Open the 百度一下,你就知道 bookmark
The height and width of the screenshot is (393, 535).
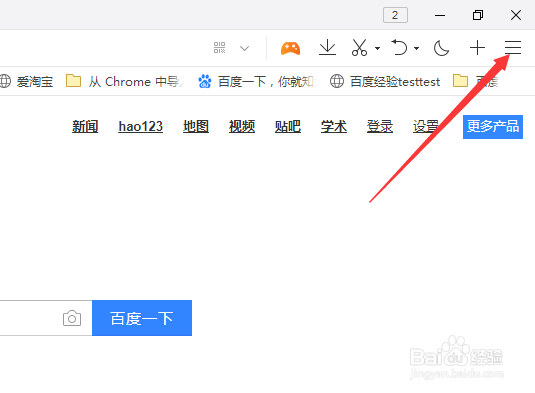coord(256,82)
